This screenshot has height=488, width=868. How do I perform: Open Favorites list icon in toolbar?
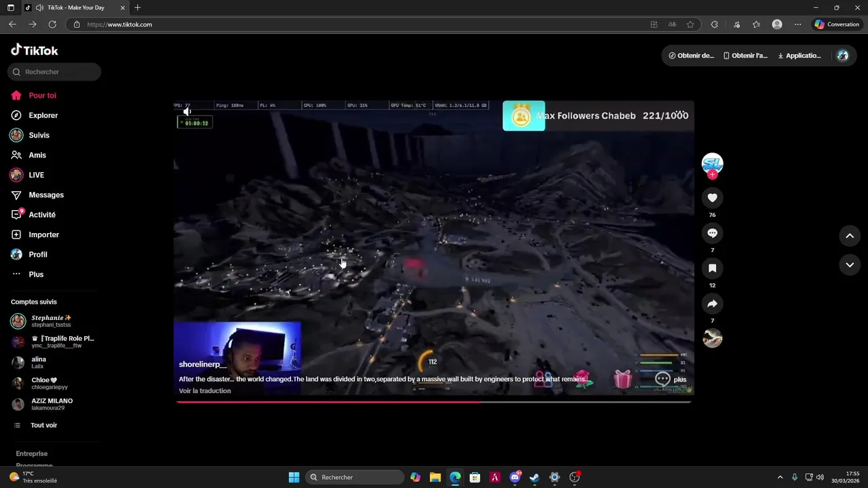[x=756, y=24]
